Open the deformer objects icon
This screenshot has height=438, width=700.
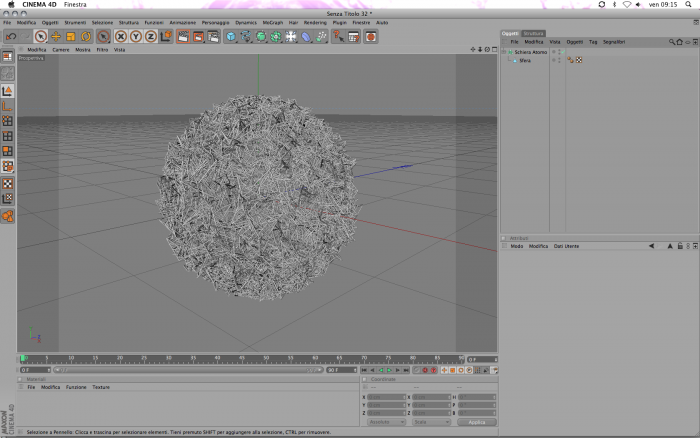tap(306, 37)
